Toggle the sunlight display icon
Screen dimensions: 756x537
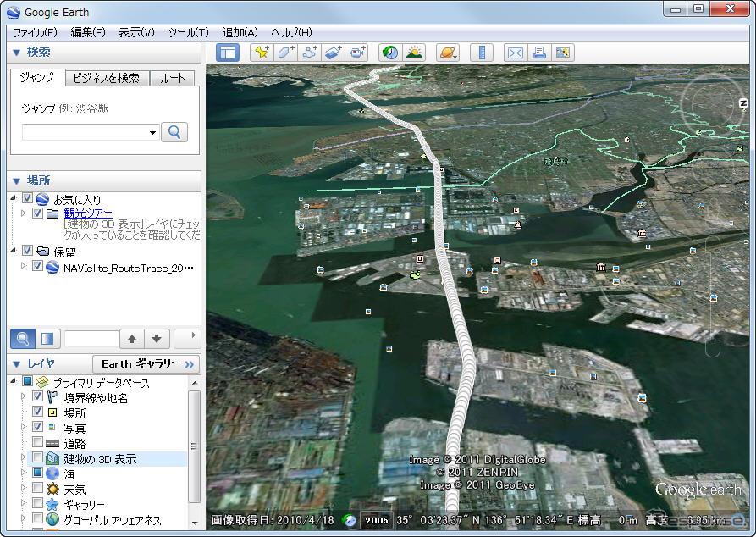pos(414,53)
